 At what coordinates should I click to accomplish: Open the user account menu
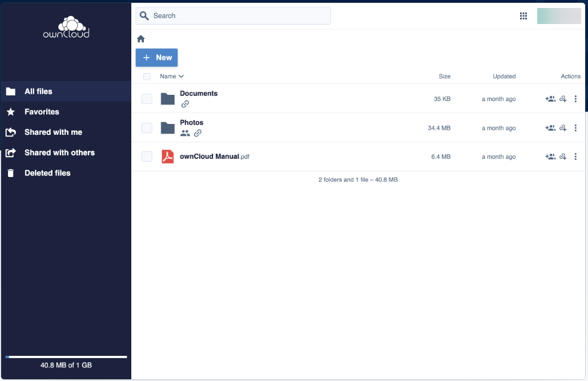pos(559,16)
